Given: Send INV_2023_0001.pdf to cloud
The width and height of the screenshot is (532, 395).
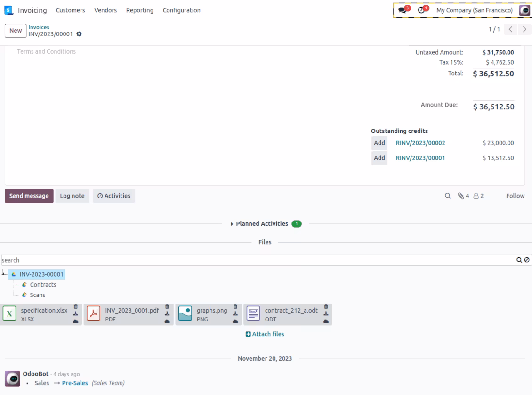Looking at the screenshot, I should tap(167, 321).
